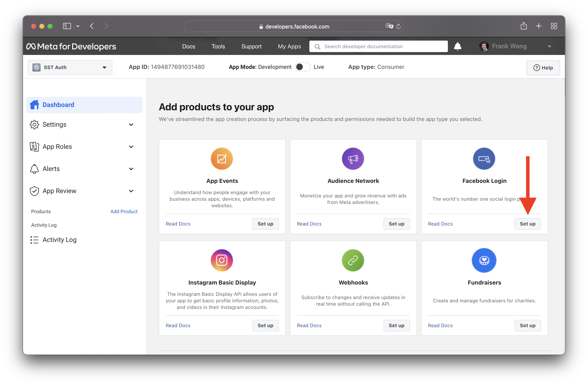Expand the Alerts sidebar section

point(131,169)
